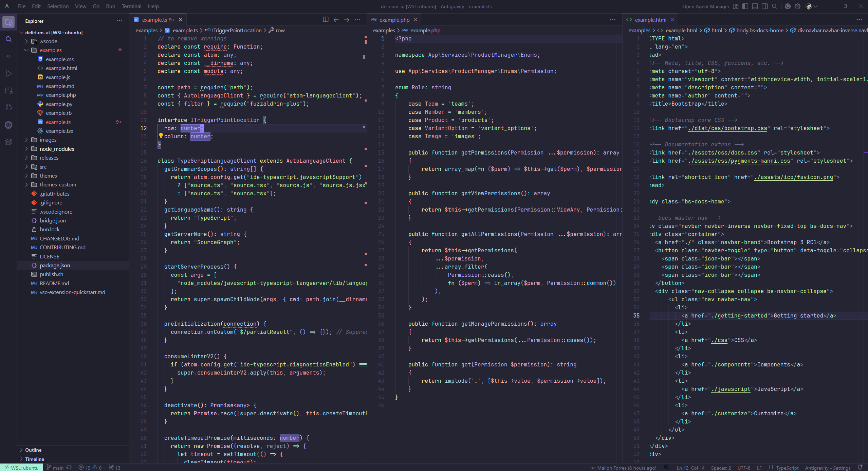Click the lightbulb code action on line 13
The image size is (868, 471).
pos(161,136)
